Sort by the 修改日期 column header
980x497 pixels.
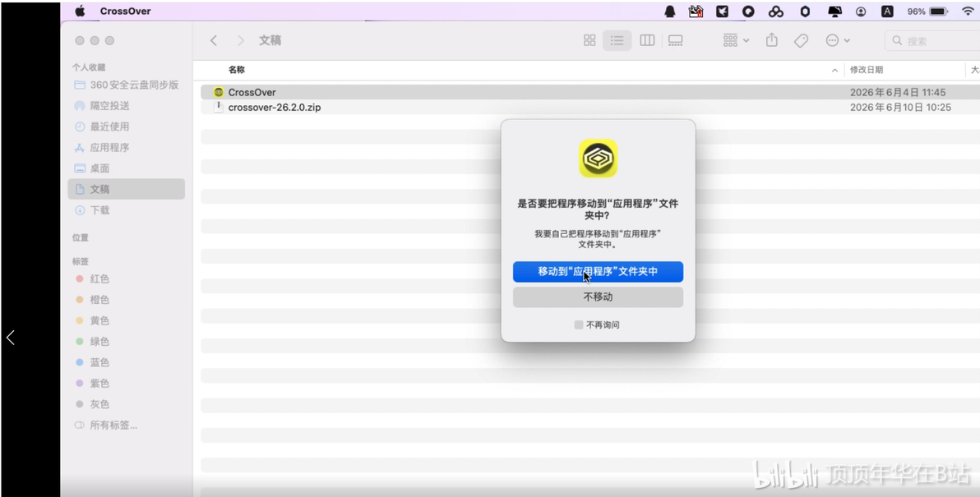click(x=867, y=70)
